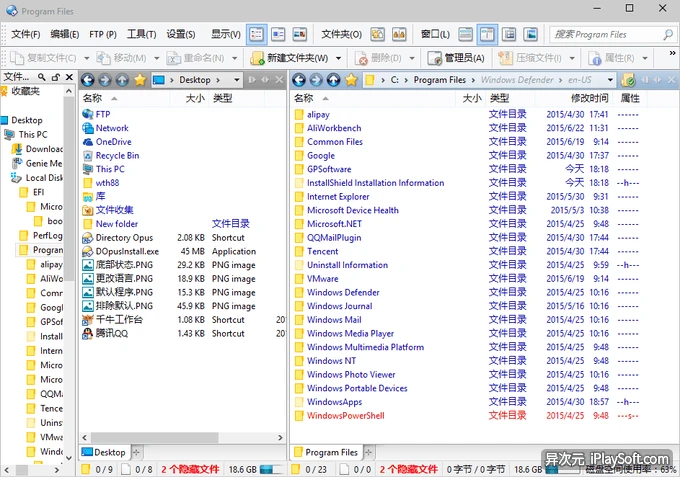Click the favorites star in the Desktop pane

139,80
